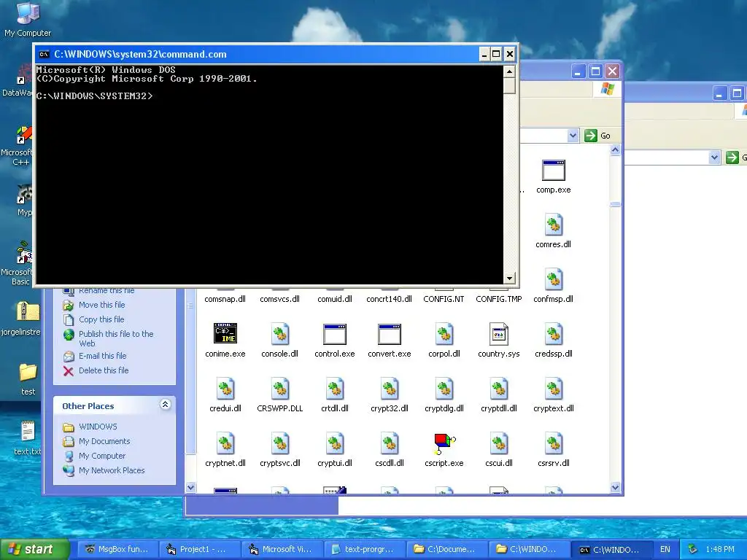Screen dimensions: 747x560
Task: Open the Start menu
Action: (x=34, y=549)
